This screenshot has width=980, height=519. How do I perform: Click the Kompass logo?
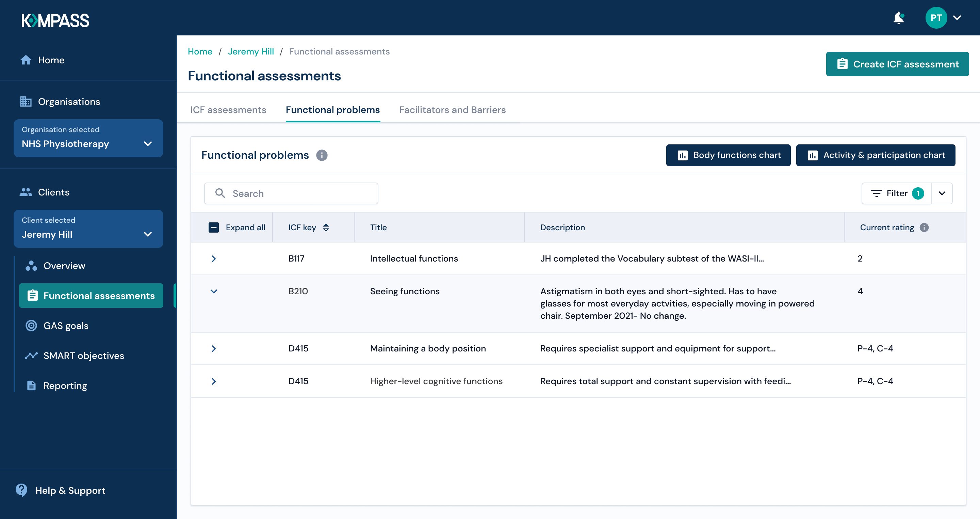55,20
